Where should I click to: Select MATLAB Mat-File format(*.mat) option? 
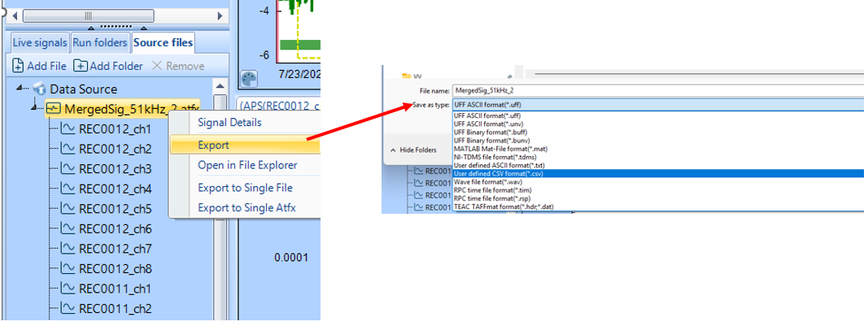click(657, 149)
